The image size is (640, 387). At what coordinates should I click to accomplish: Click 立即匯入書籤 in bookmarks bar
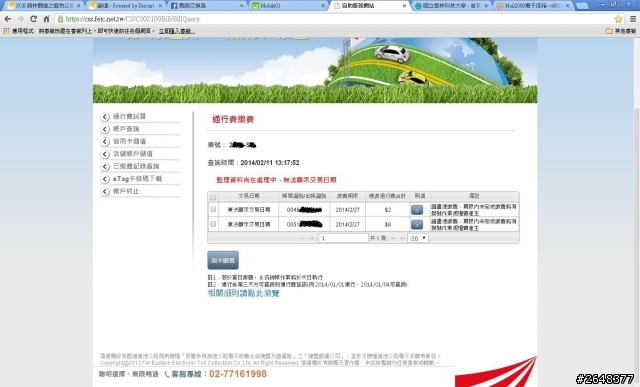[177, 31]
